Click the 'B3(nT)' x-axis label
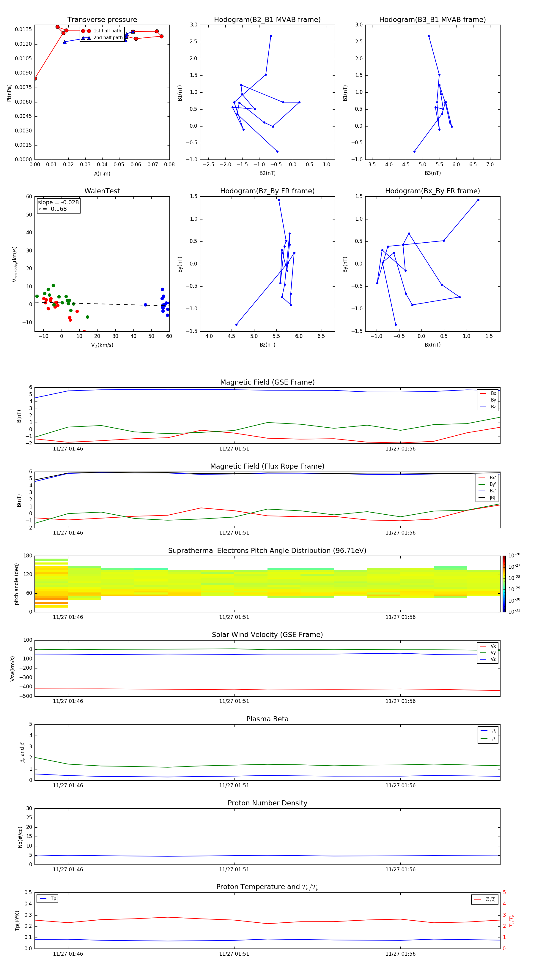Screen dimensions: 535x980 pos(432,173)
